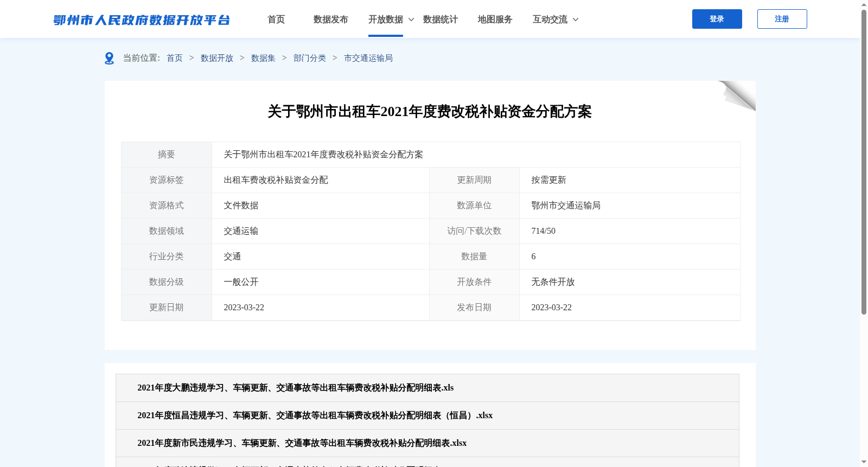This screenshot has width=868, height=467.
Task: Click the 更新周期 label cell
Action: [474, 180]
